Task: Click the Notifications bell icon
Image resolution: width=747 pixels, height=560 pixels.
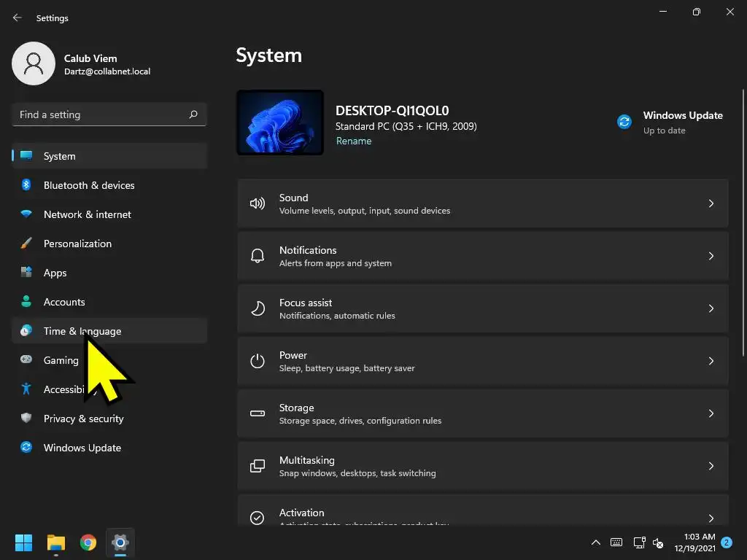Action: pyautogui.click(x=258, y=256)
